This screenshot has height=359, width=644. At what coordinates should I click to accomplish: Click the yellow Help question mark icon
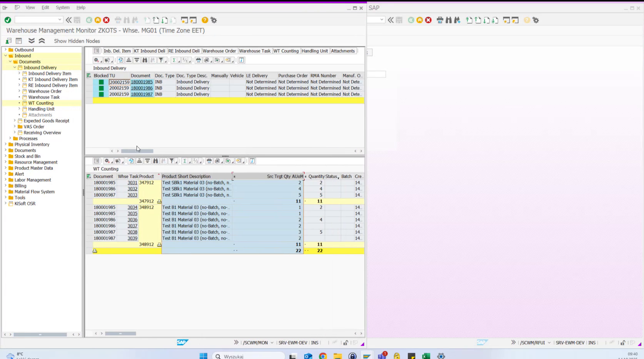pos(204,20)
